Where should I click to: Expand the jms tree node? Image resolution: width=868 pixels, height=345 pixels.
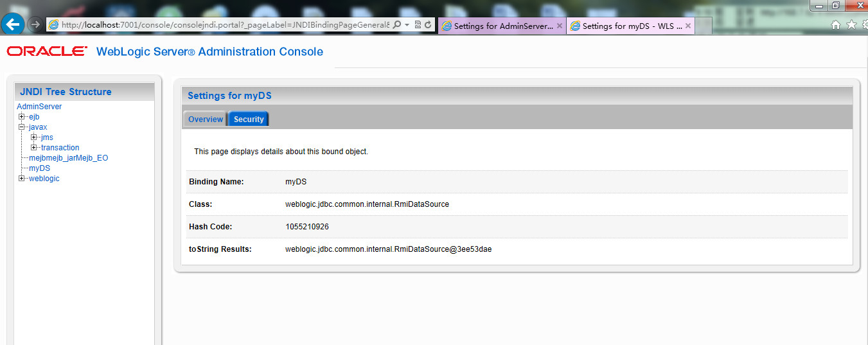point(34,137)
